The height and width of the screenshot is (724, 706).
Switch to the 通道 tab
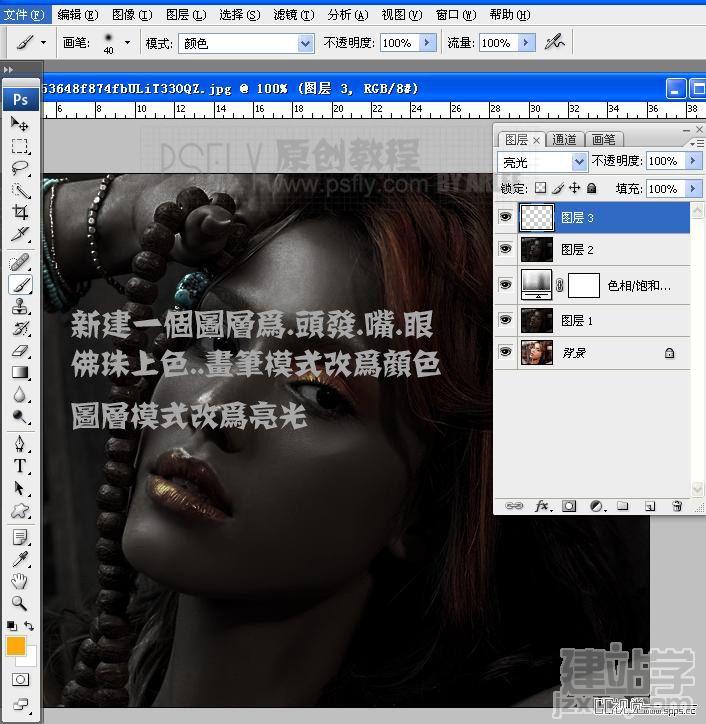565,139
